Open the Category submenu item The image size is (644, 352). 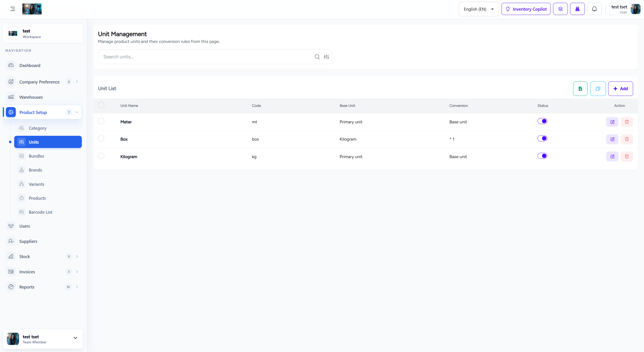[x=48, y=128]
